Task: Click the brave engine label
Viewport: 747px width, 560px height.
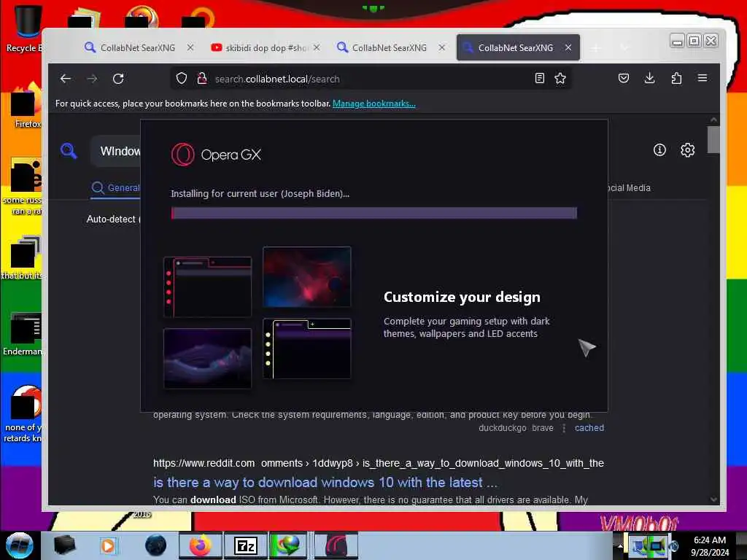Action: click(543, 427)
